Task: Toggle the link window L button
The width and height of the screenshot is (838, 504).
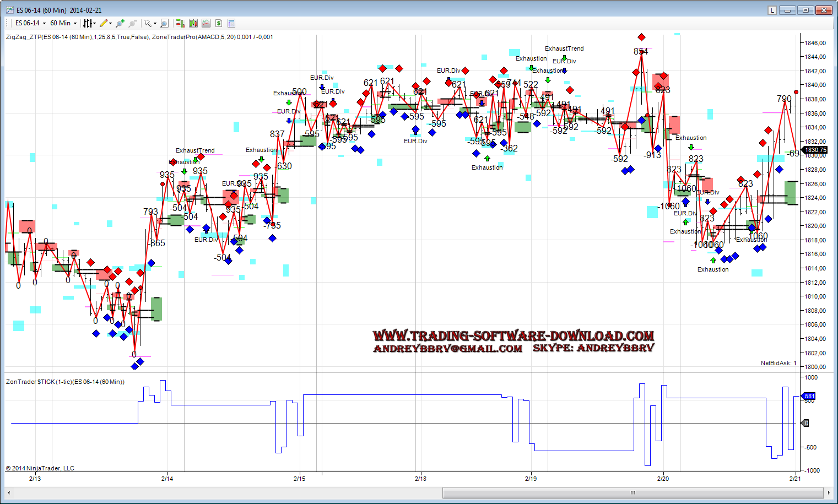Action: (772, 10)
